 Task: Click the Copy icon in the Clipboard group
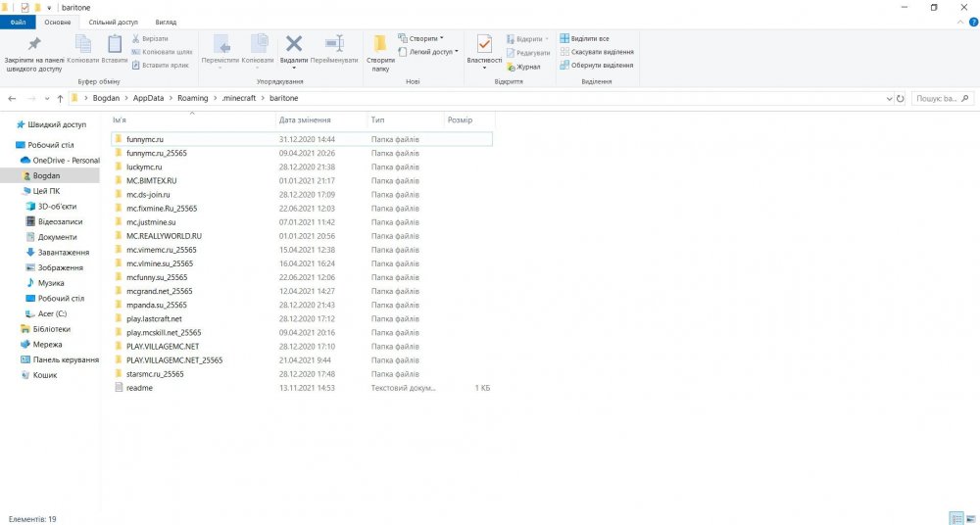82,44
